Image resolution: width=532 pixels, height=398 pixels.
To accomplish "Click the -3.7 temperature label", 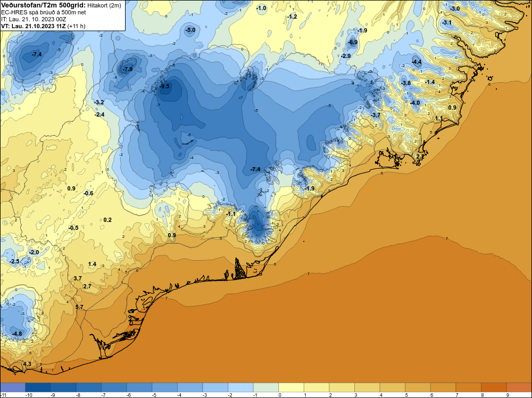I will 376,115.
